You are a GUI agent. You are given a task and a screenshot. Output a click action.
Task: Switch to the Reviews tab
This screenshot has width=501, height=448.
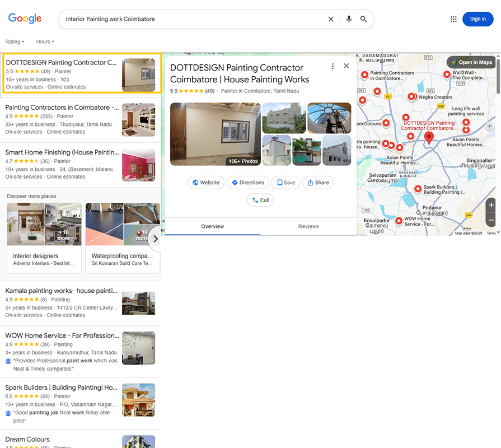[x=308, y=226]
